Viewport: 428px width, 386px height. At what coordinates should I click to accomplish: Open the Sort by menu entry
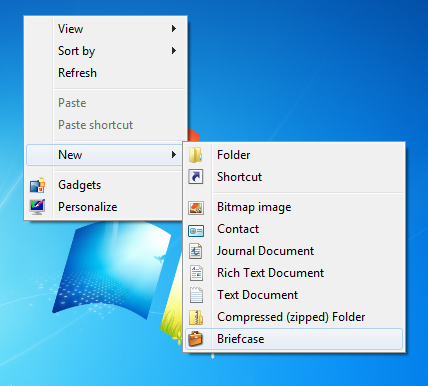105,51
